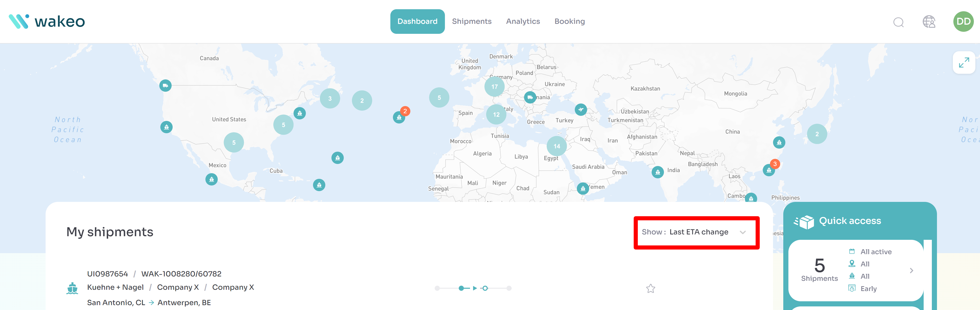Switch to the Shipments tab
The width and height of the screenshot is (980, 310).
(471, 22)
